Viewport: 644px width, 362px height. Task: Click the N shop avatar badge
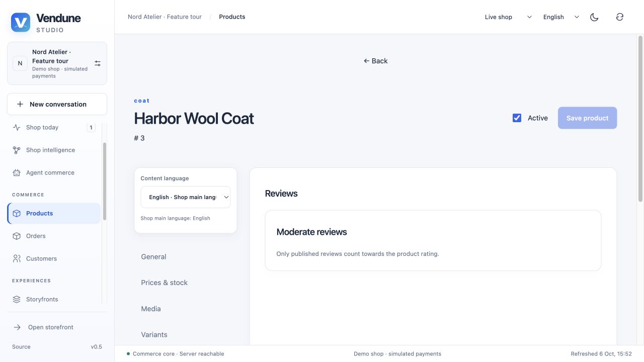point(20,63)
